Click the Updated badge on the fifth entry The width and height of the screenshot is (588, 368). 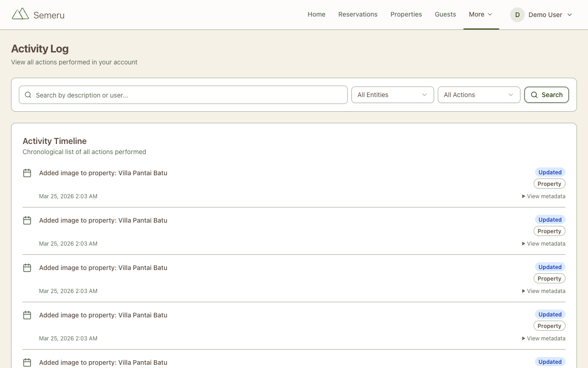click(x=550, y=362)
